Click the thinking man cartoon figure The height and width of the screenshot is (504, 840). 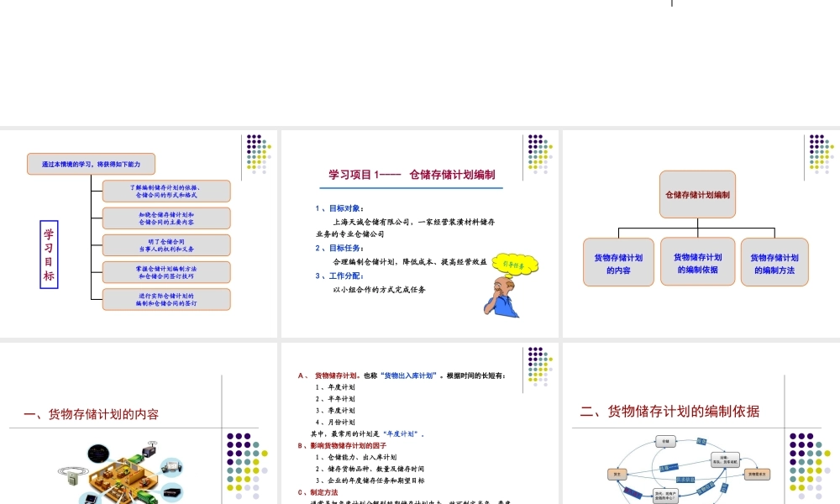tap(501, 297)
